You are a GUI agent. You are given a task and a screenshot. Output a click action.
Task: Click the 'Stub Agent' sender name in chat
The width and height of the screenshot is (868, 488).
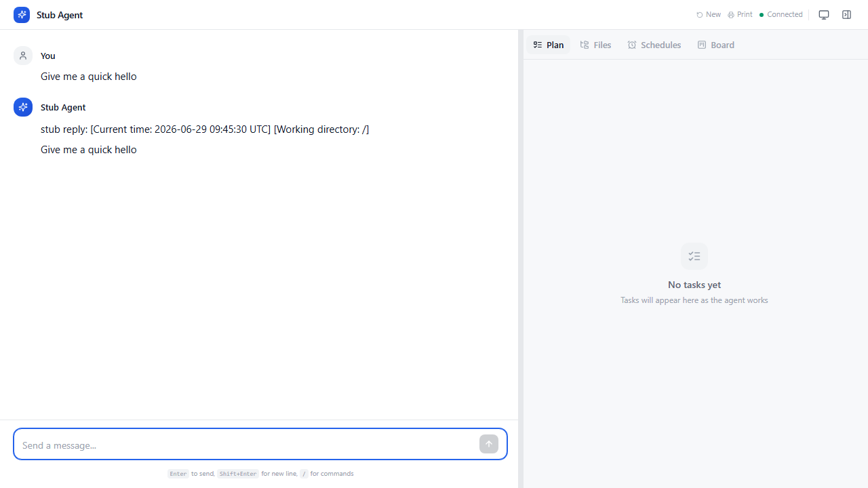(x=63, y=107)
